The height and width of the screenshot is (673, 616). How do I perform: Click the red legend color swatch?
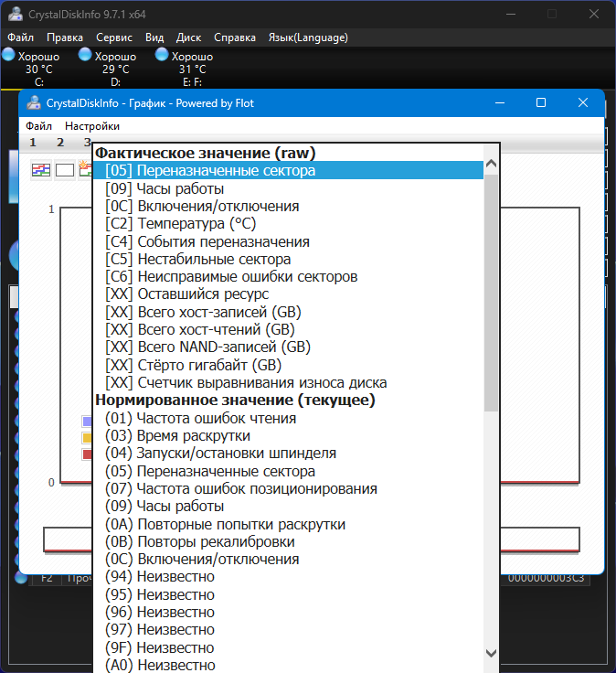87,454
